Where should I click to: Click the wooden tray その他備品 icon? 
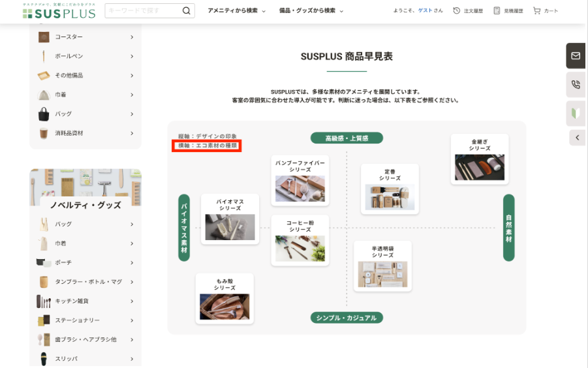(x=44, y=75)
